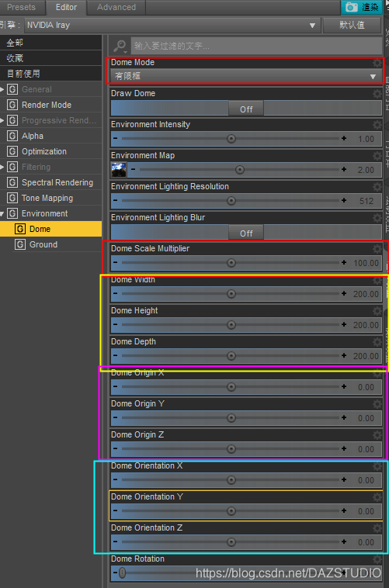
Task: Click the 渲染 render button
Action: coord(362,7)
